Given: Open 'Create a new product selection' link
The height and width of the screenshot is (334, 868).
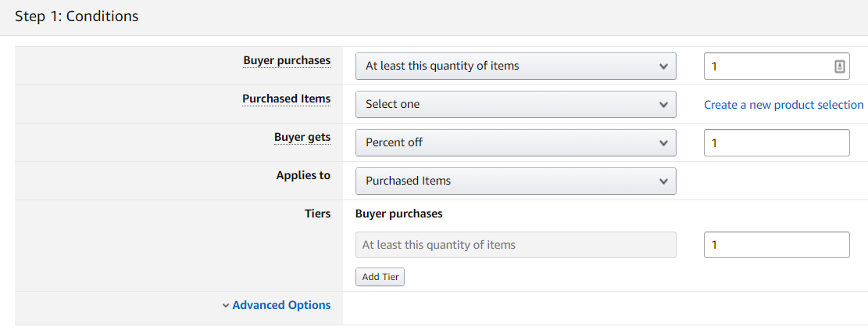Looking at the screenshot, I should click(784, 105).
